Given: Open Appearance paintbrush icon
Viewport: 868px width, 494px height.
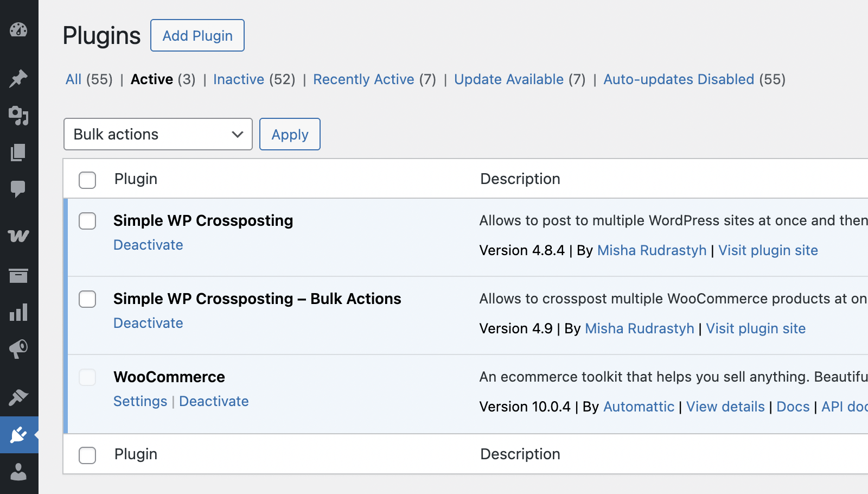Looking at the screenshot, I should pos(18,397).
